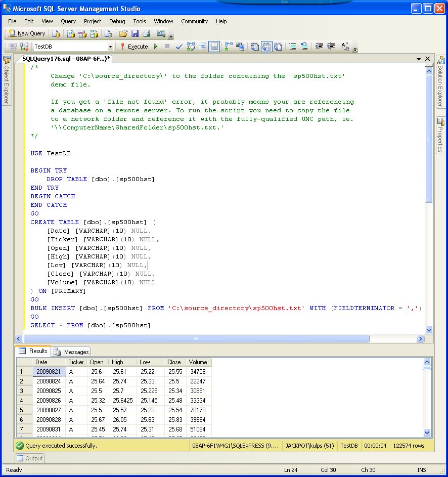
Task: Click the SQL Server Compact query icon
Action: pos(108,33)
